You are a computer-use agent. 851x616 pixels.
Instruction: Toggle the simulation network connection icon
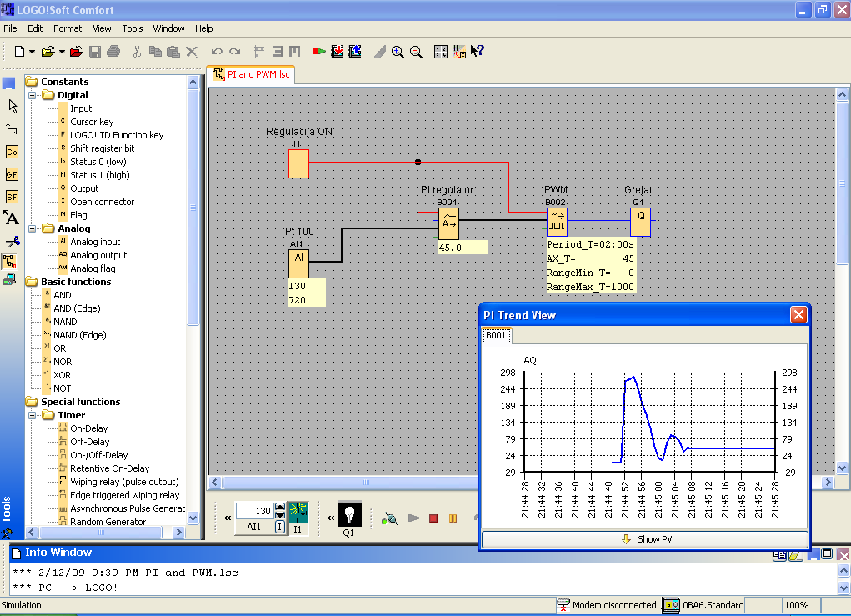tap(390, 518)
